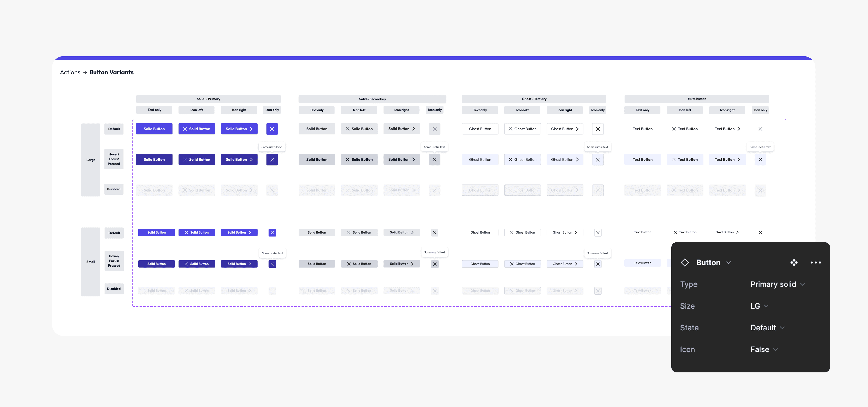Screen dimensions: 868x407
Task: Click the four-diamond component icon in Button panel
Action: point(794,263)
